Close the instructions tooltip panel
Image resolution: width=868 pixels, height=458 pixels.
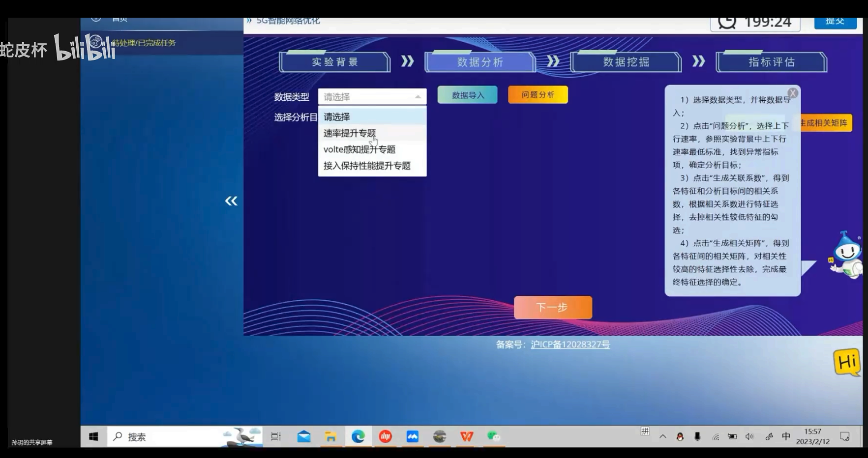coord(793,93)
